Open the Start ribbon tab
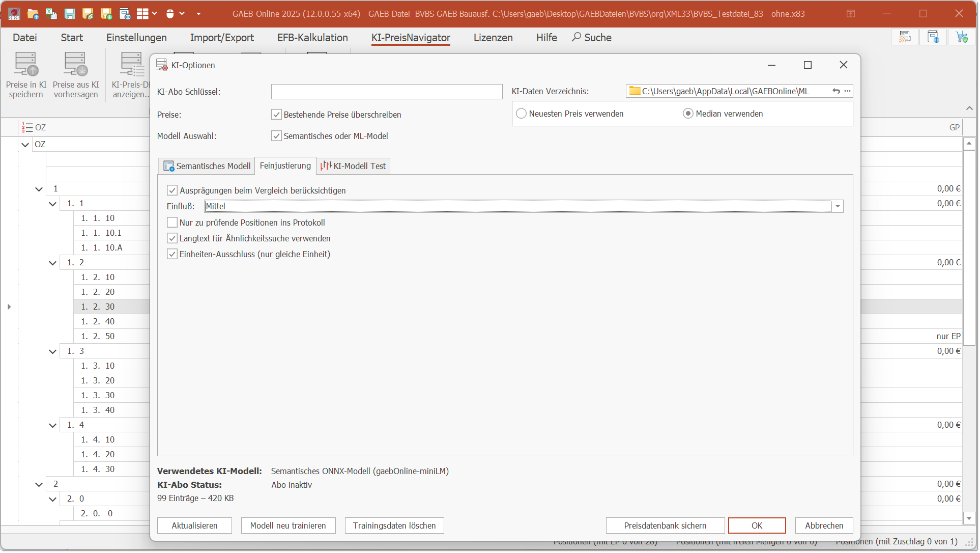Viewport: 980px width, 553px height. 72,38
